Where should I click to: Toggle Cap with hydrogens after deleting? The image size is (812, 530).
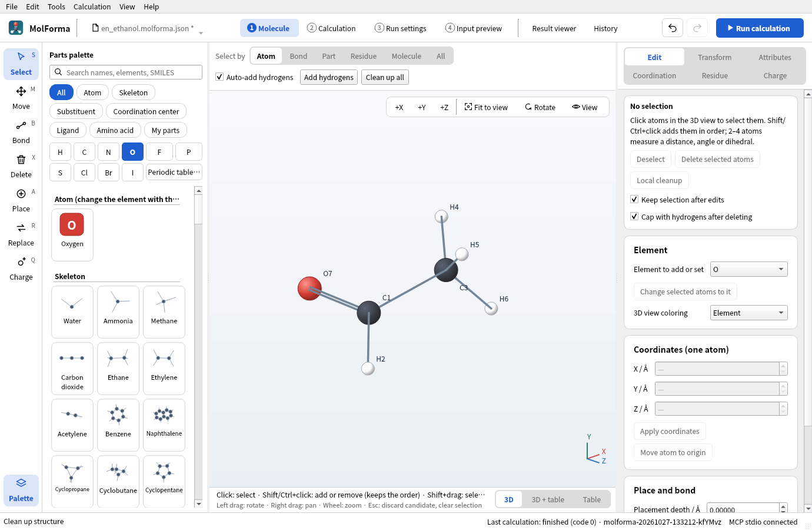[634, 217]
